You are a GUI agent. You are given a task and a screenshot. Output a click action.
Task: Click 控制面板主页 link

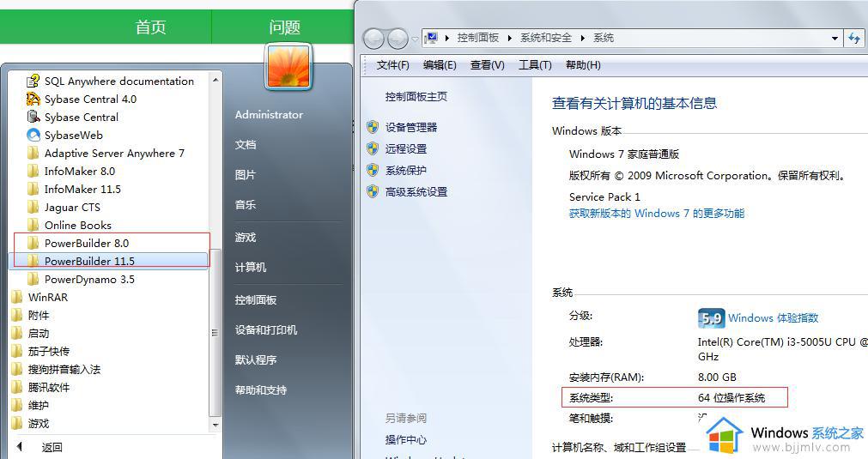[416, 96]
